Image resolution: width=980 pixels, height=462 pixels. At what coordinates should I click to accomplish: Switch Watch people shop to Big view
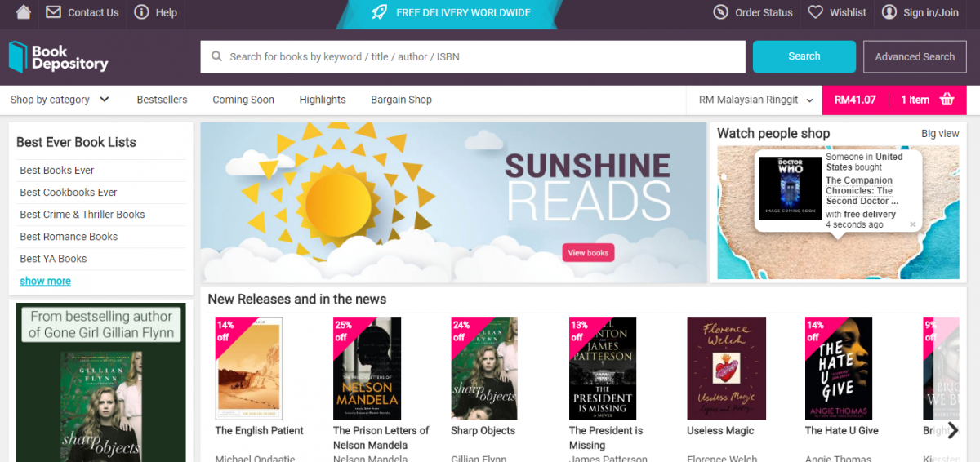(x=940, y=133)
